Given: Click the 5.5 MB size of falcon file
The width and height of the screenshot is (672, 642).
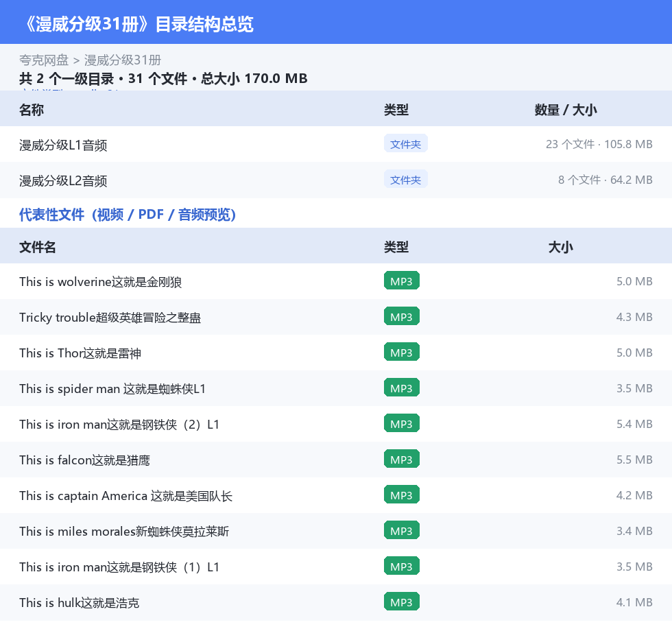Looking at the screenshot, I should (634, 459).
